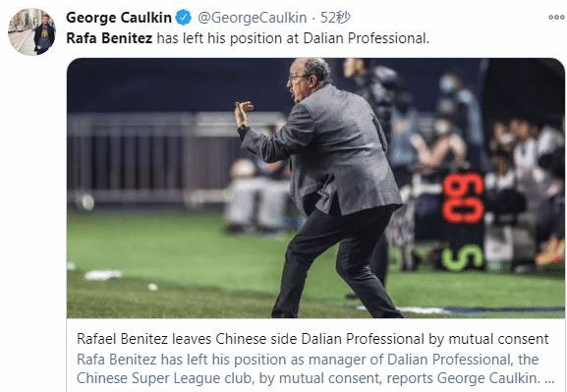The width and height of the screenshot is (567, 392).
Task: Click the card description about Chinese Super League
Action: (315, 368)
